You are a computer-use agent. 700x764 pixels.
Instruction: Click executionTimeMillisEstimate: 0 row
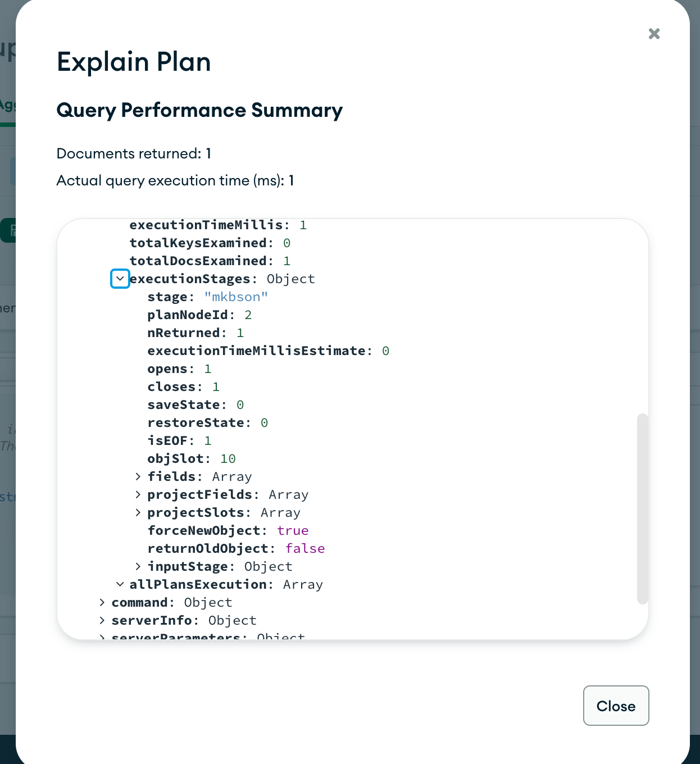tap(269, 351)
